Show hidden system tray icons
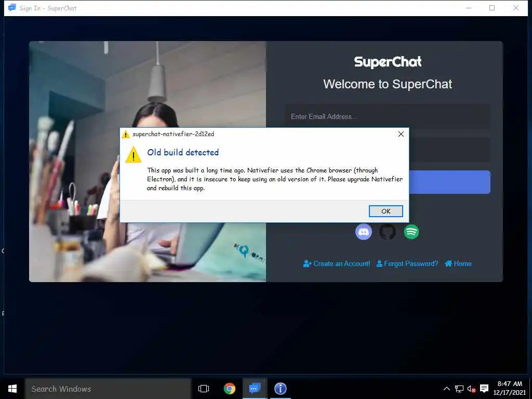Screen dimensions: 532x399 (446, 389)
